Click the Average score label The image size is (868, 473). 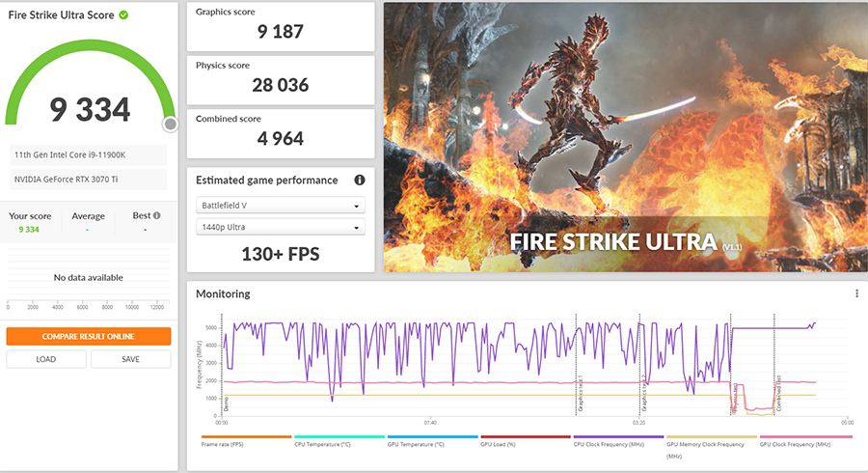[x=88, y=216]
